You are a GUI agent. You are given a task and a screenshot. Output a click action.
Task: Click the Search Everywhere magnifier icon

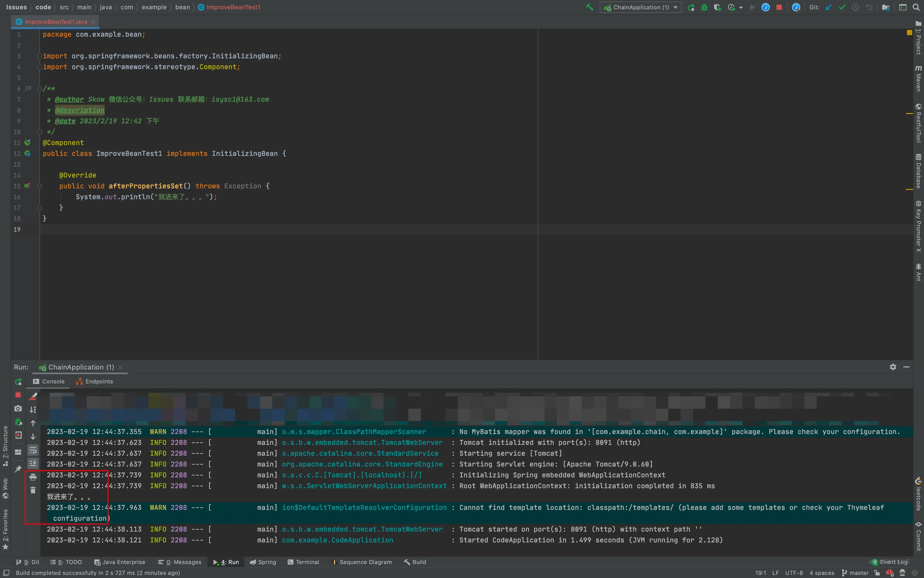pos(916,7)
